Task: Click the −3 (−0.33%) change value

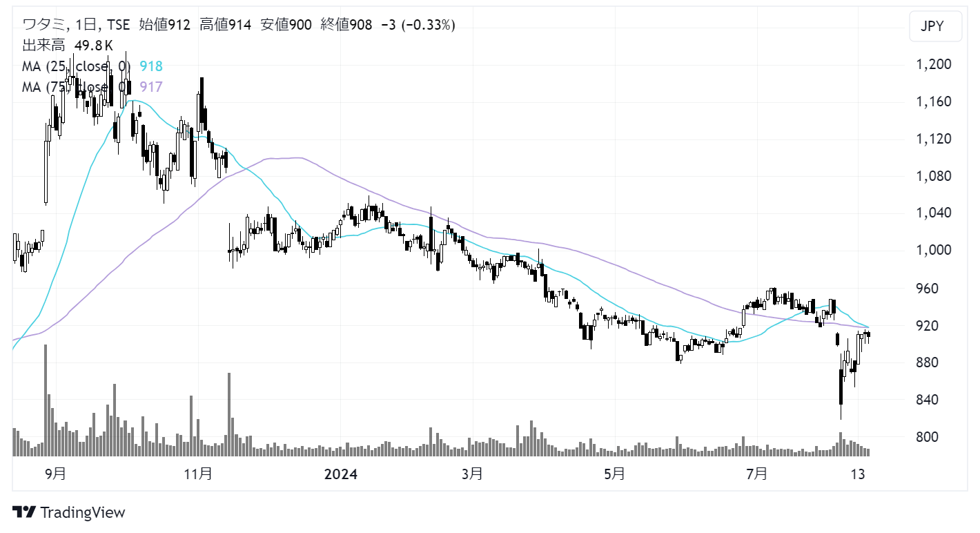Action: click(x=418, y=26)
